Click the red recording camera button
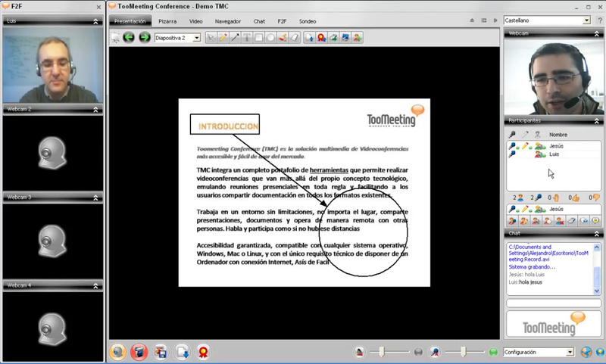606x364 pixels. pyautogui.click(x=139, y=352)
